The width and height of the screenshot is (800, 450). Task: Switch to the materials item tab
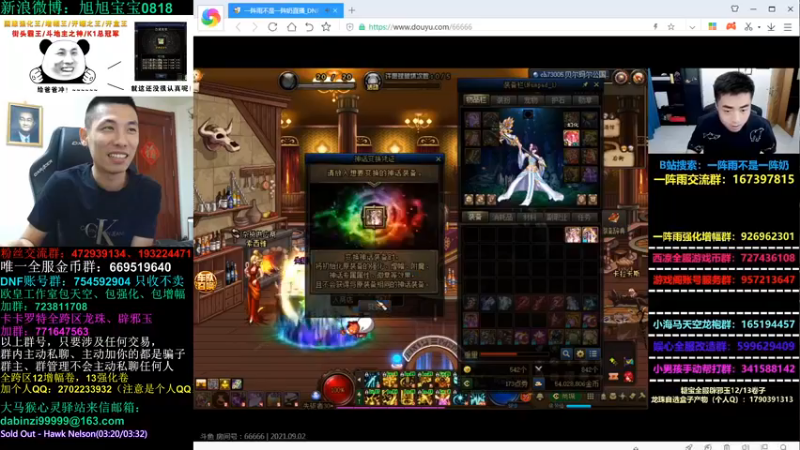530,217
